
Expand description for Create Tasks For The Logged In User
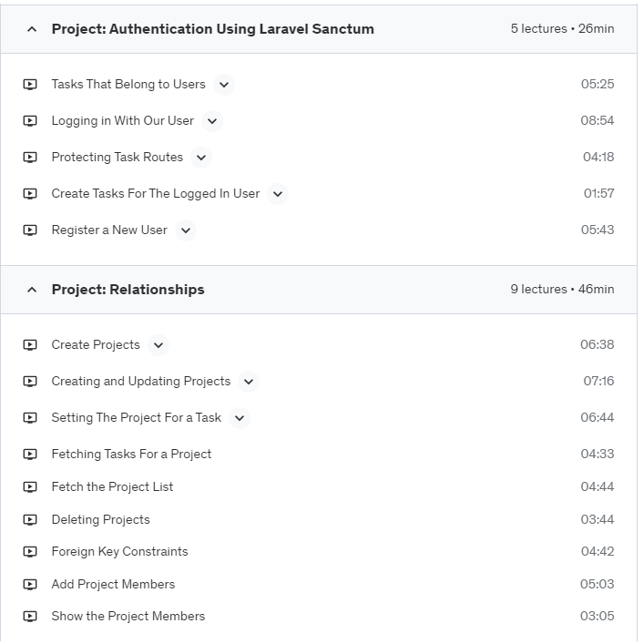tap(278, 194)
